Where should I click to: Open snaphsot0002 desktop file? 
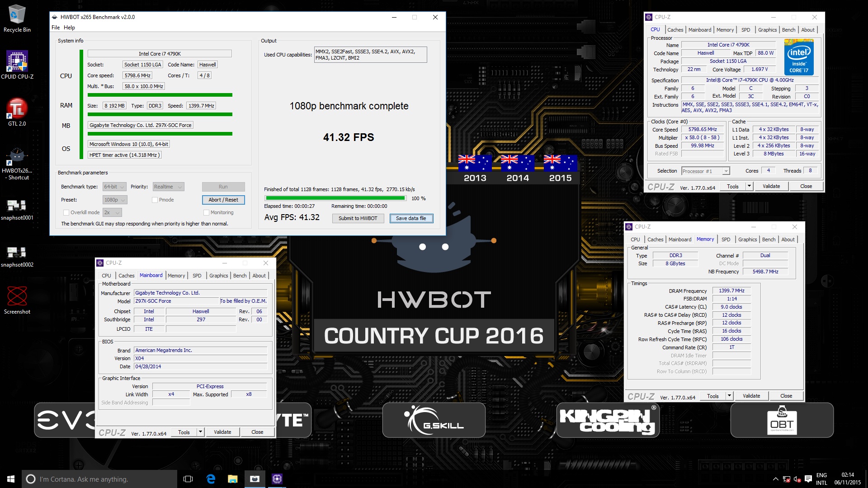pos(17,257)
